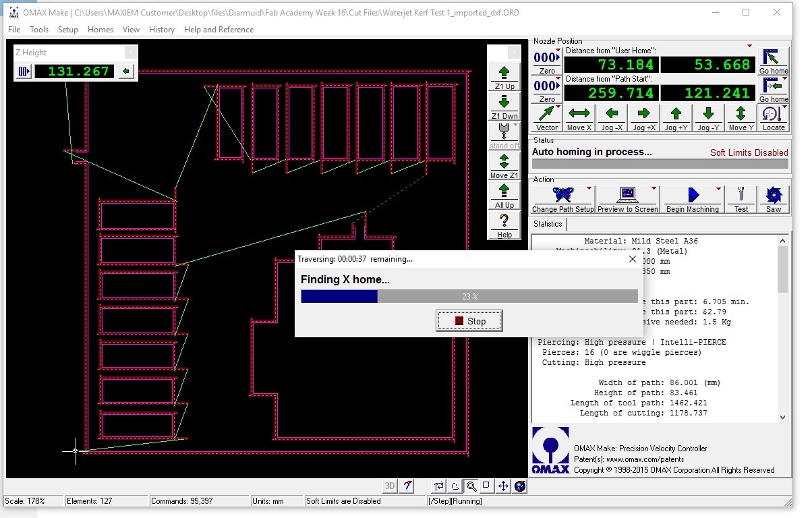This screenshot has height=518, width=812.
Task: Click the Go home to User Home icon
Action: click(774, 61)
